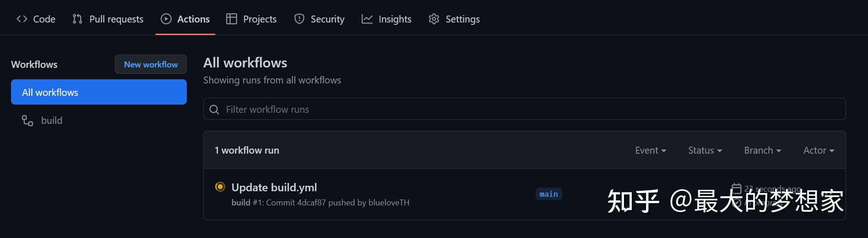Open the Update build.yml workflow run
The width and height of the screenshot is (868, 238).
(x=274, y=188)
